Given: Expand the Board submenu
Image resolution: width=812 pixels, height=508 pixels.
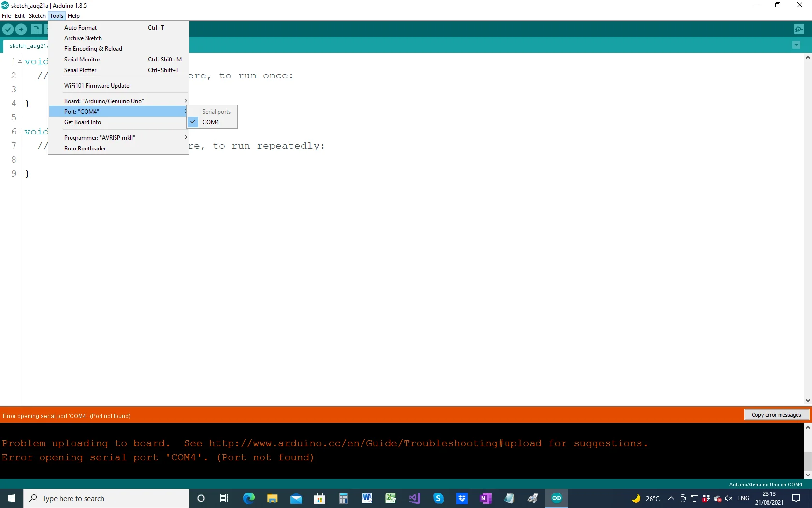Looking at the screenshot, I should coord(118,101).
